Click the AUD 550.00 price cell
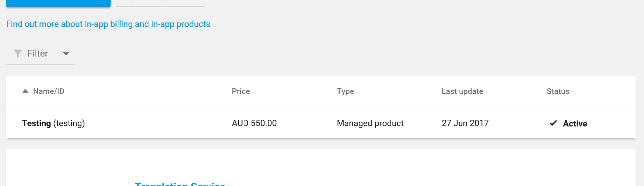The image size is (644, 186). (x=254, y=123)
